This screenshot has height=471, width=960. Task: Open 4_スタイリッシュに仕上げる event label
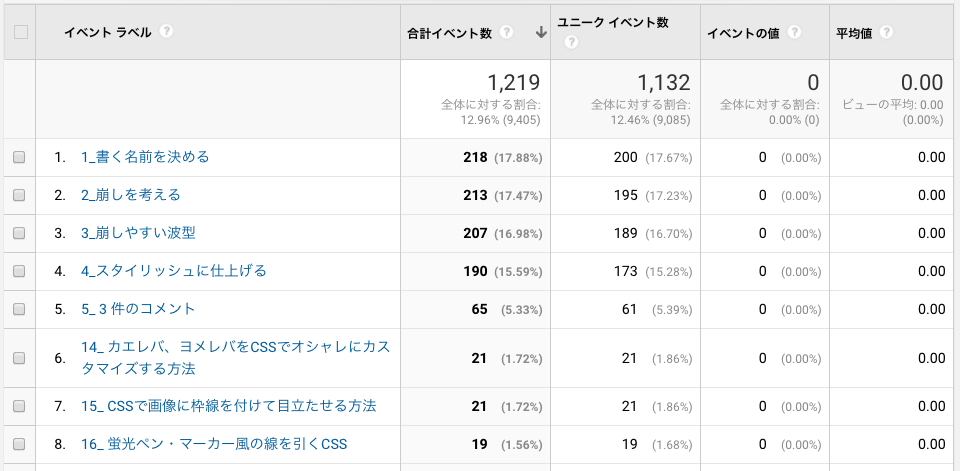pos(173,271)
